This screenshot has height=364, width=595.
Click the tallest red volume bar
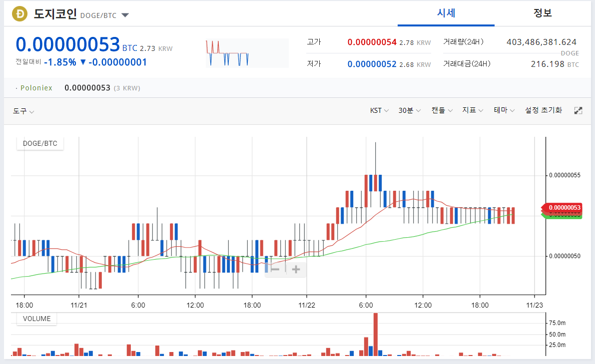coord(376,335)
